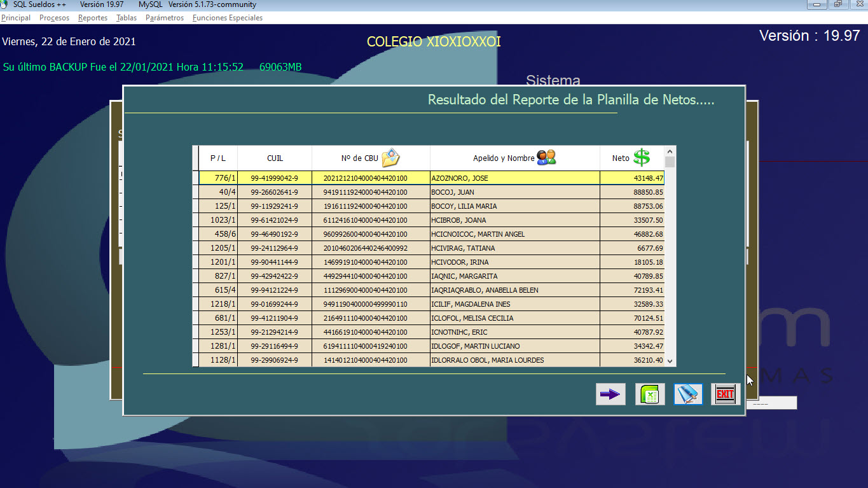Select the row HCIVODOR, IRINA
This screenshot has width=868, height=488.
[x=432, y=262]
